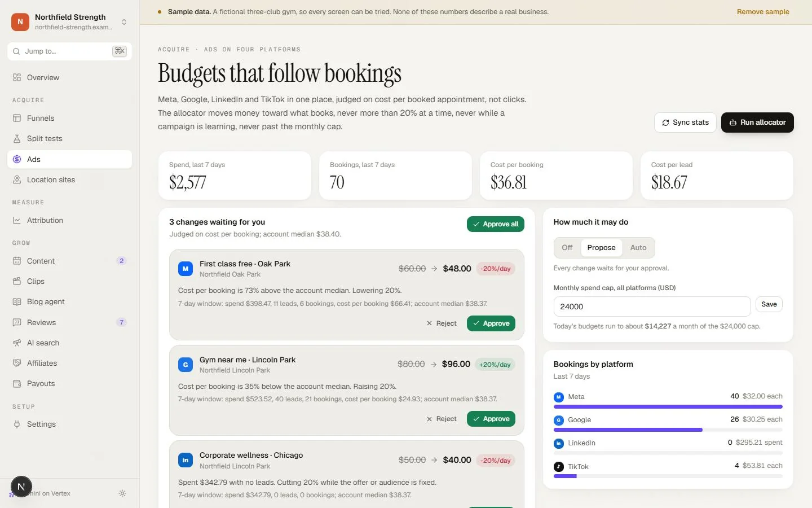812x508 pixels.
Task: Click the Content badge showing 2
Action: [x=121, y=261]
